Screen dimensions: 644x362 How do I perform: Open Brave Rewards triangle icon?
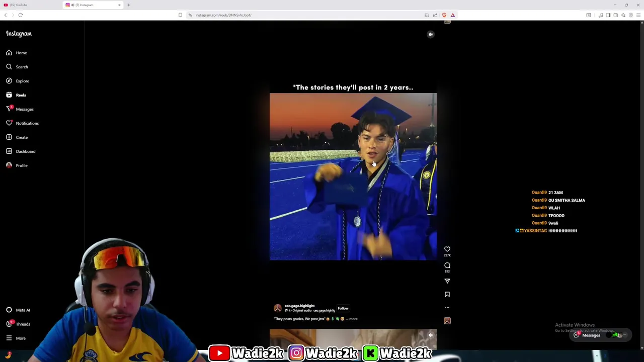[452, 15]
